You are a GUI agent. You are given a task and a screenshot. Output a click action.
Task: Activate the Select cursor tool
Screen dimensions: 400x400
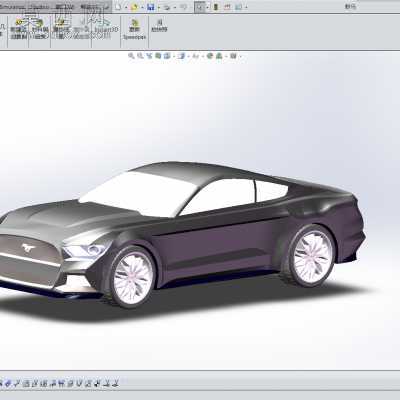(x=200, y=7)
